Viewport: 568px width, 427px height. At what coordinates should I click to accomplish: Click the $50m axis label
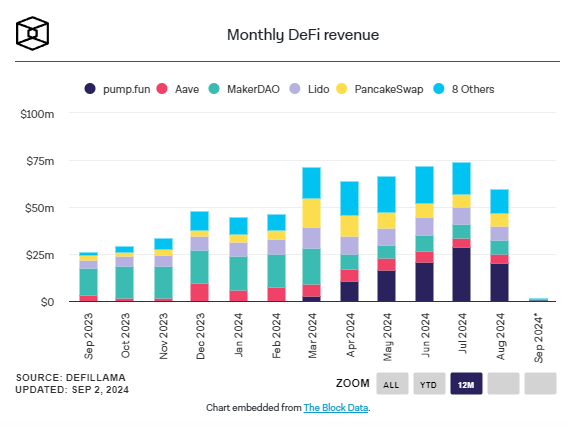[39, 208]
